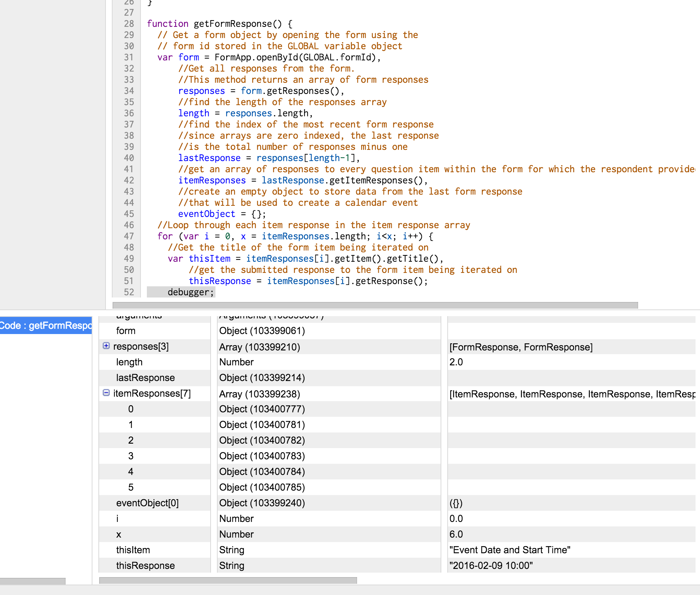The height and width of the screenshot is (595, 700).
Task: Click the call stack panel horizontal scrollbar
Action: point(32,581)
